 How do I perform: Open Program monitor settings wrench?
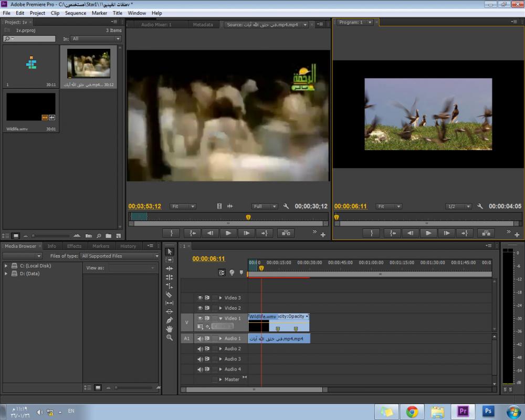(480, 206)
